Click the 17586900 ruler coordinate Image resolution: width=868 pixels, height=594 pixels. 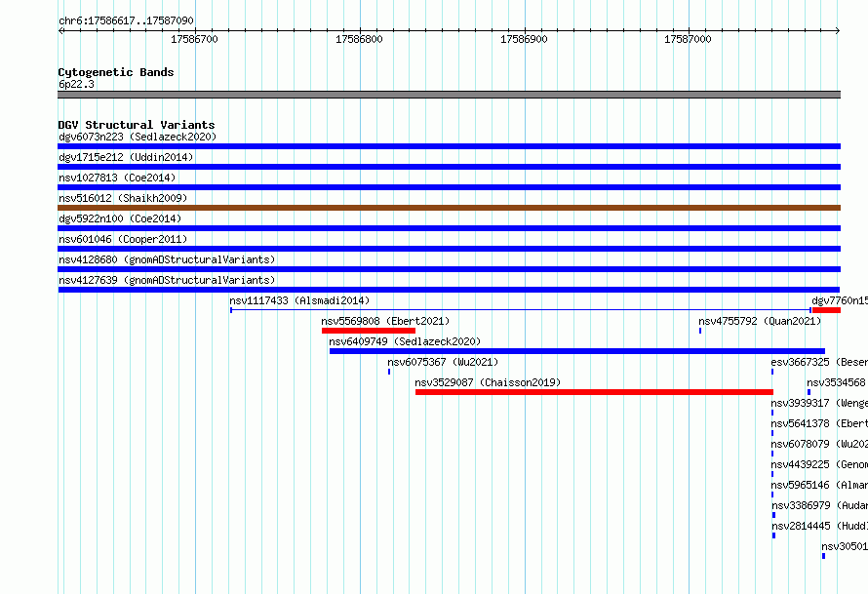tap(524, 39)
